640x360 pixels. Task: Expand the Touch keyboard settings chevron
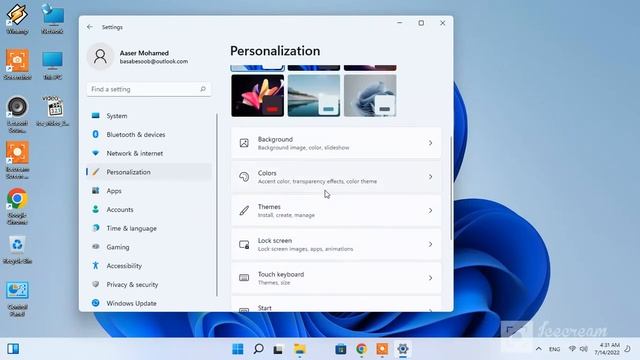[x=430, y=278]
